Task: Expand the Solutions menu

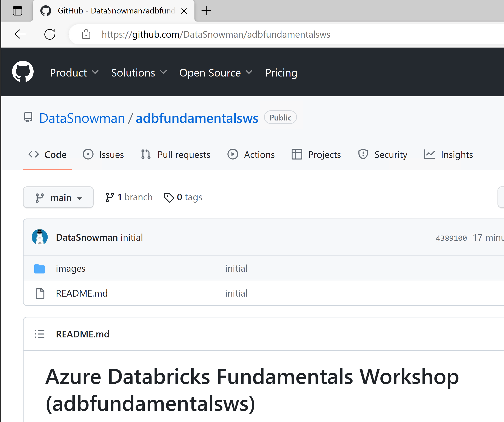Action: pos(138,73)
